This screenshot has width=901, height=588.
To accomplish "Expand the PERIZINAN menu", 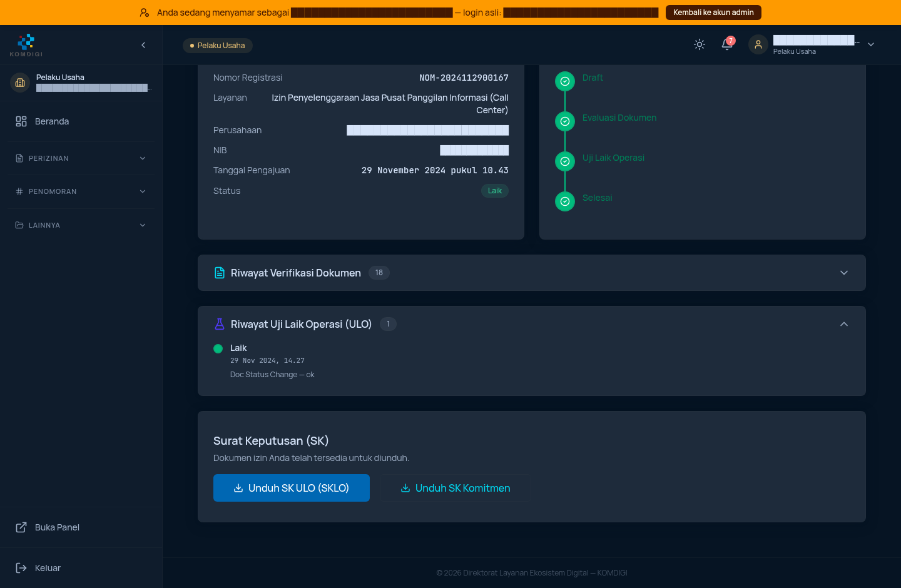I will click(81, 158).
